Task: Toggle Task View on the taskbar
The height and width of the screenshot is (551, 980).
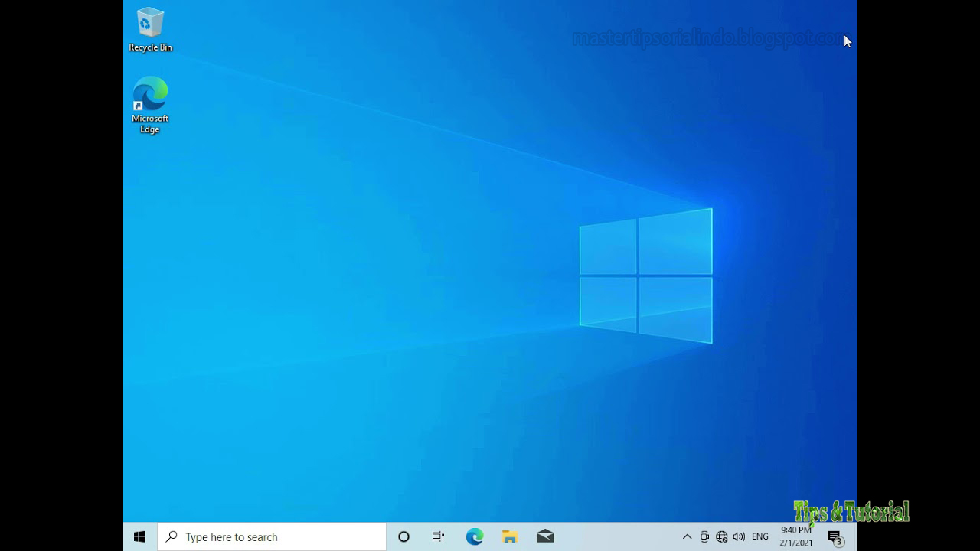Action: point(438,536)
